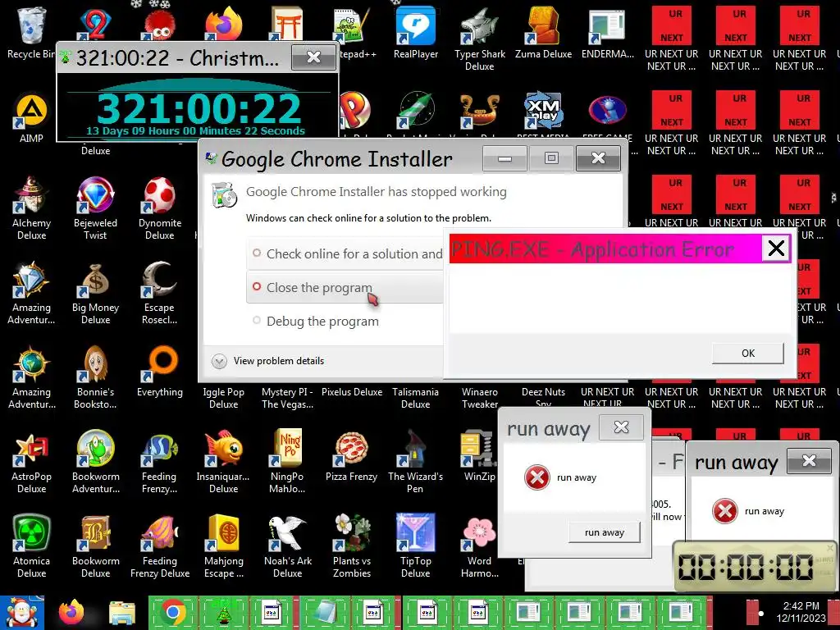Open File Explorer from the taskbar
This screenshot has width=840, height=630.
tap(122, 613)
